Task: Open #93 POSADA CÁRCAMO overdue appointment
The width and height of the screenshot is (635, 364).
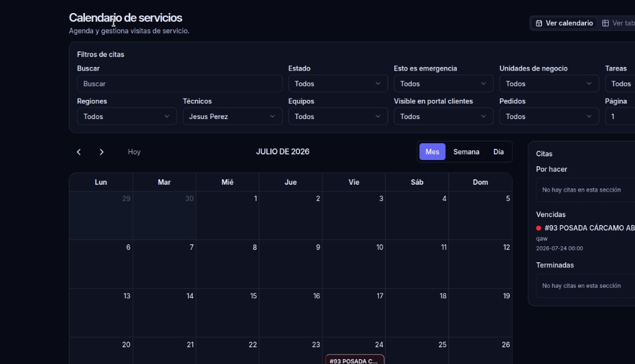Action: 590,228
